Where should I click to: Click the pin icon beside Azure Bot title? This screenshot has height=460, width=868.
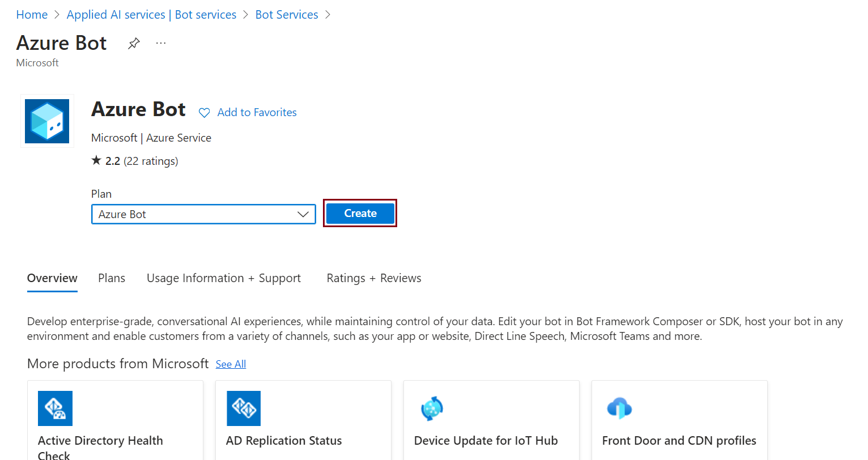click(134, 44)
